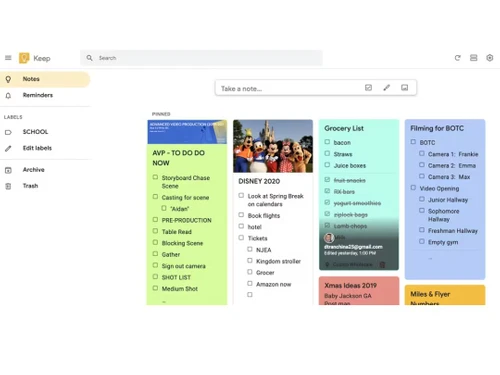Viewport: 500px width, 375px height.
Task: Open the Disney characters photo
Action: pos(273,146)
